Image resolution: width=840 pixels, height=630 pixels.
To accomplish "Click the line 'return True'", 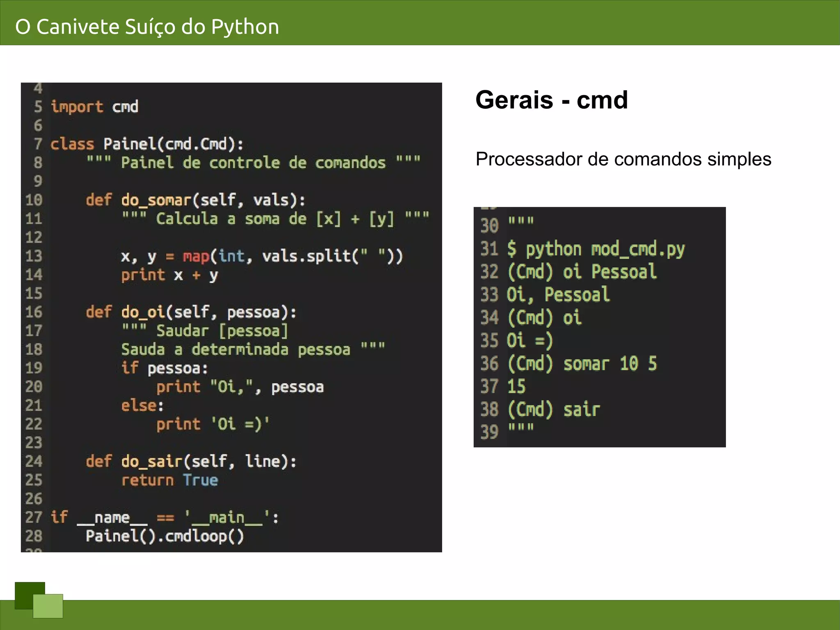I will click(169, 480).
